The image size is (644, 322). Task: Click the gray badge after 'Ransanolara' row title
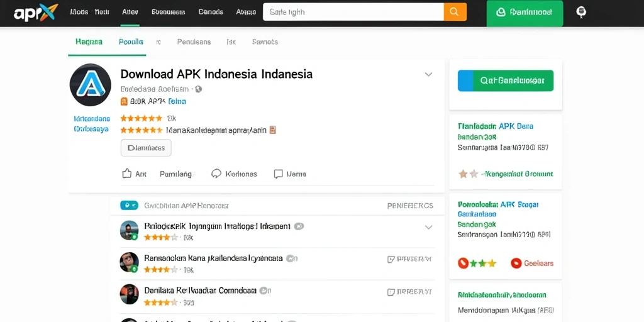click(x=291, y=258)
